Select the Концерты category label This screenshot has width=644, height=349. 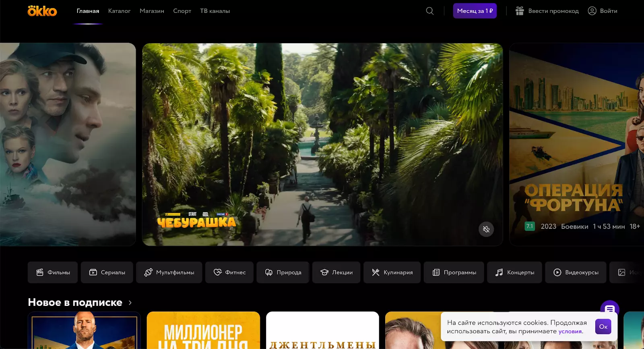(521, 272)
